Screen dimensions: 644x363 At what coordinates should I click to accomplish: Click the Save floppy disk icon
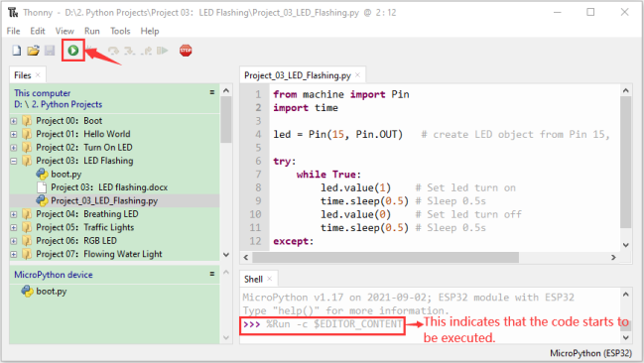pyautogui.click(x=50, y=51)
